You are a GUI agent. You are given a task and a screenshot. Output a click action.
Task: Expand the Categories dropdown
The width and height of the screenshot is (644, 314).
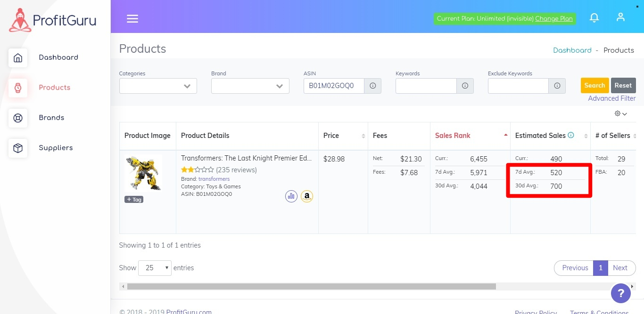tap(158, 86)
